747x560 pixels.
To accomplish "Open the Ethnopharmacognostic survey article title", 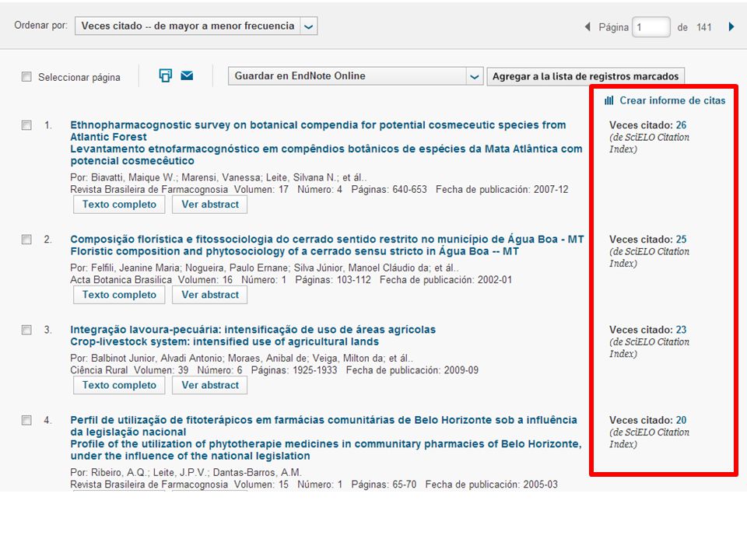I will (x=317, y=131).
